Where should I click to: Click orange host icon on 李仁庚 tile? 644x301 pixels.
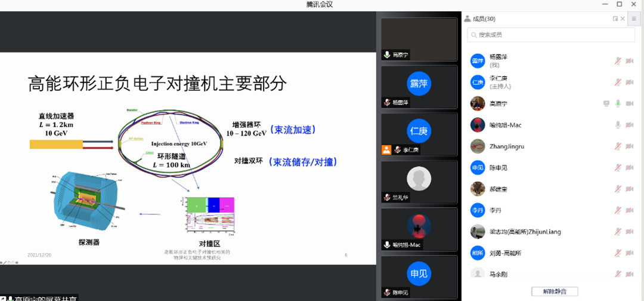tap(386, 150)
